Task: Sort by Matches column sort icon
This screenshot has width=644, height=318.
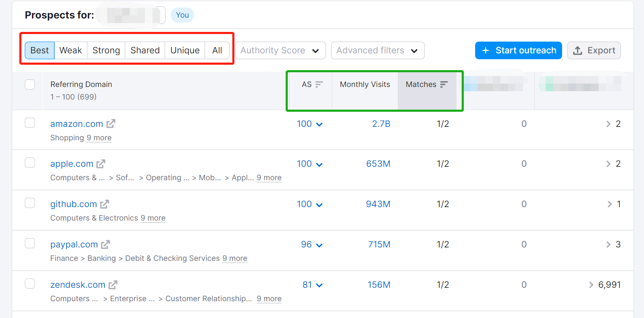Action: click(x=444, y=84)
